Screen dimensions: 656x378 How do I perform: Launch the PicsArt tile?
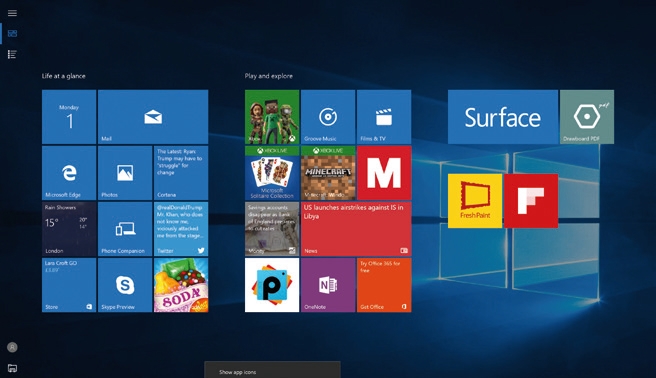(272, 285)
